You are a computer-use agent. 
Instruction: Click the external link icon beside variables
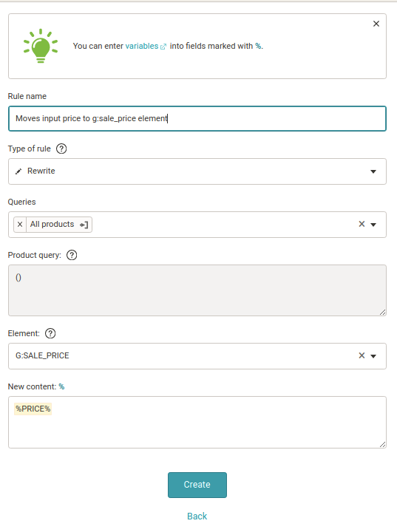[x=163, y=47]
